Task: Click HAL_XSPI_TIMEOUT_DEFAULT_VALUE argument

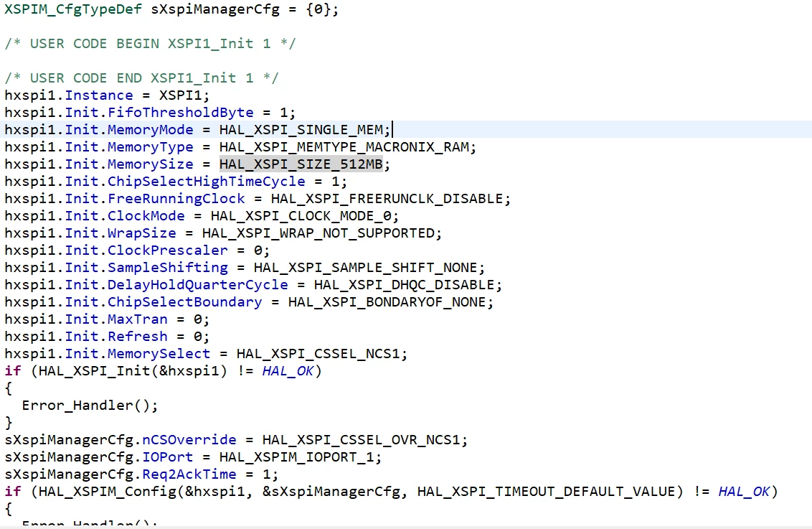Action: [547, 491]
